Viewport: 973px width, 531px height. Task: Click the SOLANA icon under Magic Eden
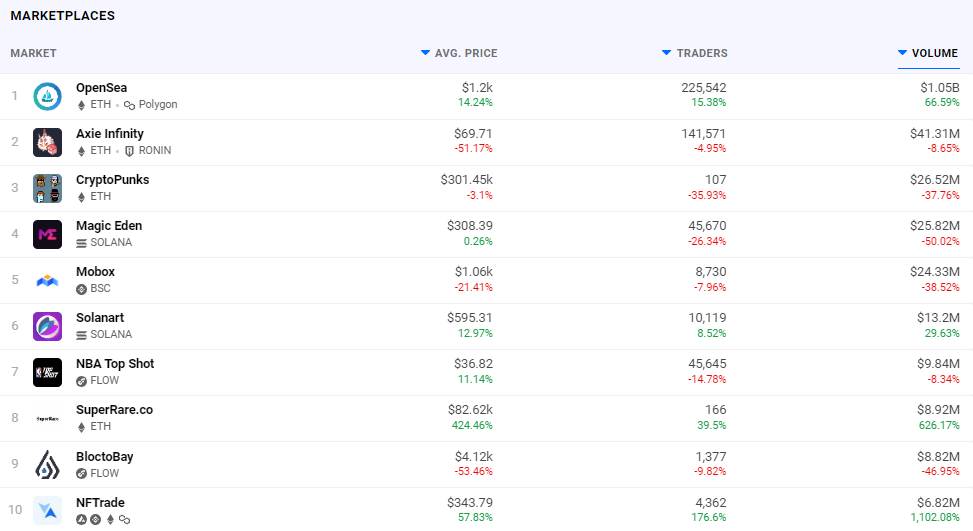(81, 243)
